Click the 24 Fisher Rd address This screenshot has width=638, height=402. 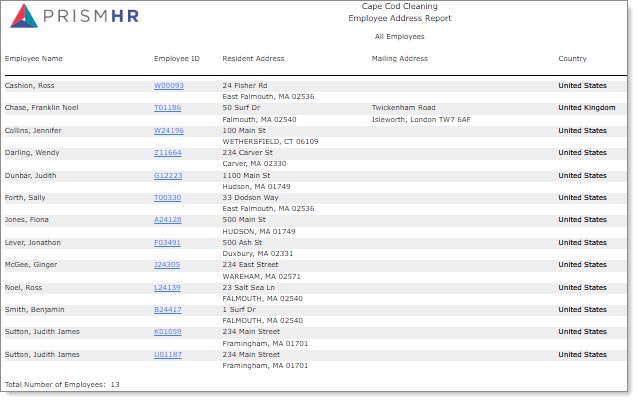[245, 86]
